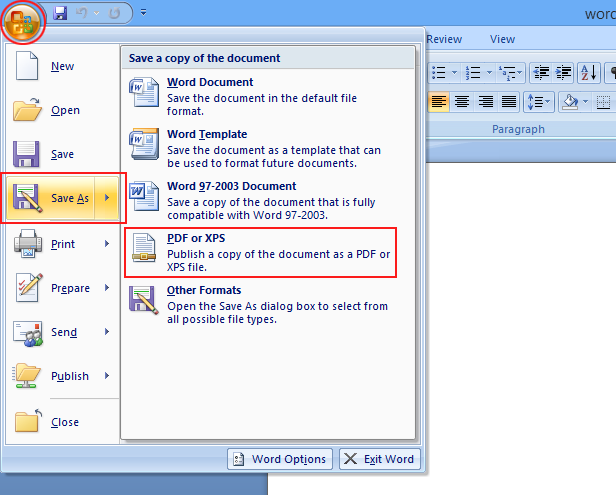Click the Undo icon in Quick Access Toolbar
The image size is (616, 495).
click(x=82, y=13)
